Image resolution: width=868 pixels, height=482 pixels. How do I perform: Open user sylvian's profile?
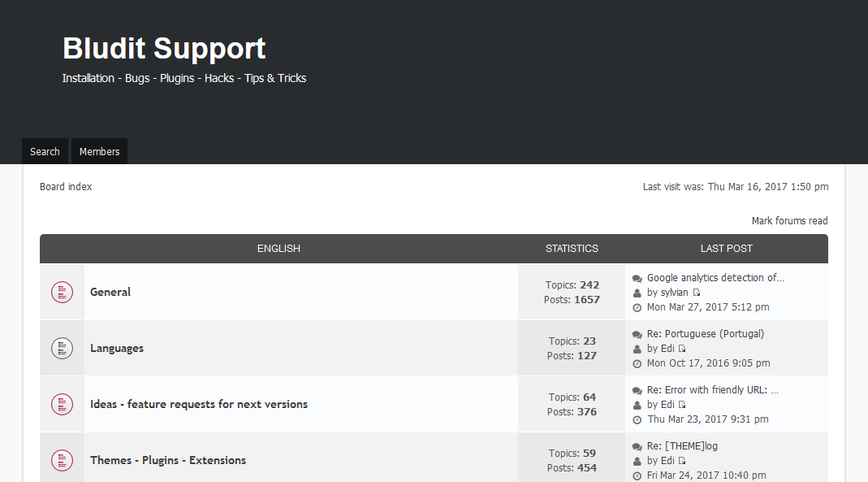tap(675, 293)
